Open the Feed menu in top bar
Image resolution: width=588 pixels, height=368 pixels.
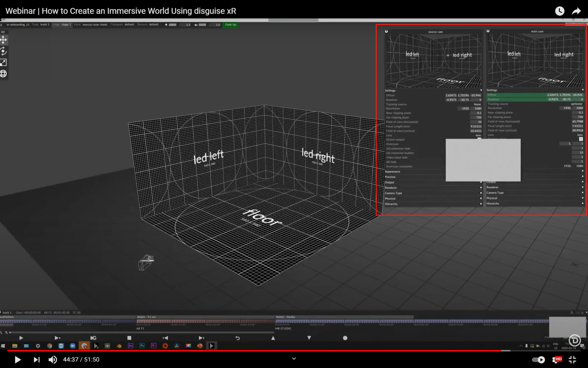point(91,24)
